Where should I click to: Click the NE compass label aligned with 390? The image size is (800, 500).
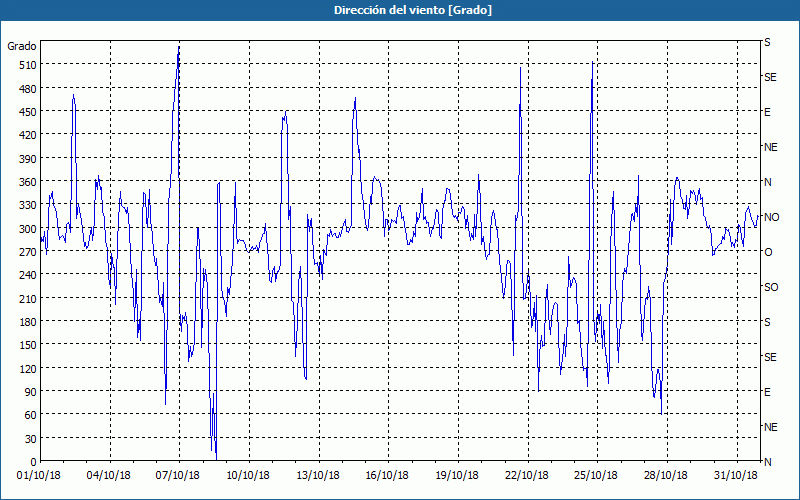[x=771, y=147]
